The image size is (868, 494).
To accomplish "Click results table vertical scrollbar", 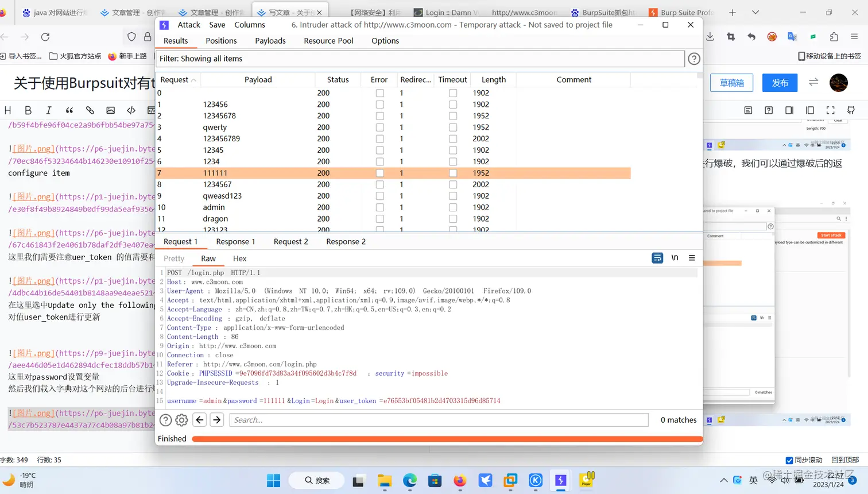I will click(699, 152).
